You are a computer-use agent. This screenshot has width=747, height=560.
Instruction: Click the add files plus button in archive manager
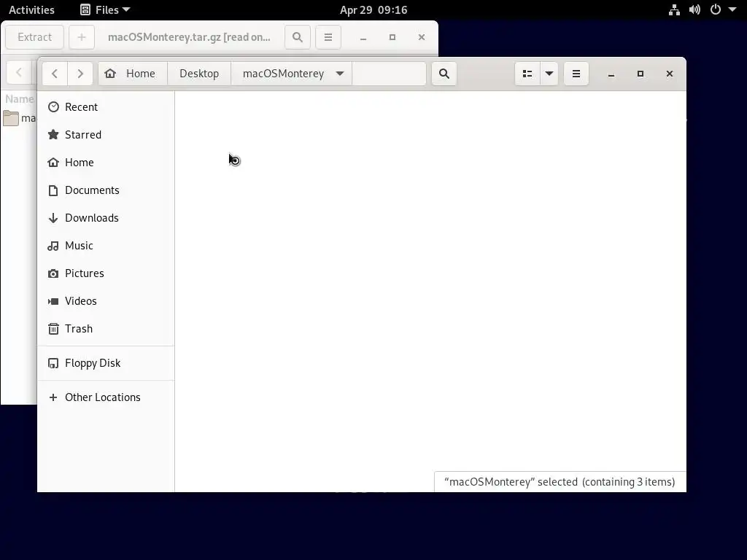tap(82, 37)
